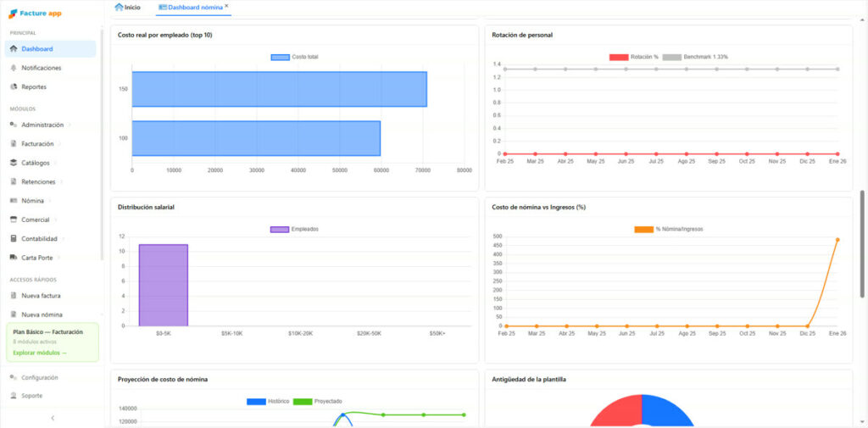
Task: Click the '$10K-20K' axis label
Action: (x=301, y=333)
